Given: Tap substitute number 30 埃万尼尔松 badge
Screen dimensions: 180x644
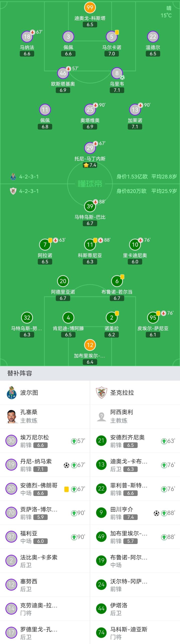Looking at the screenshot, I should (11, 440).
